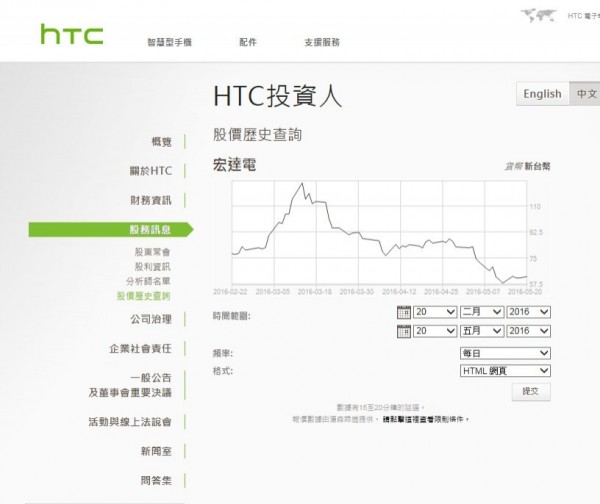Screen dimensions: 600x504
Task: Open 支援服務 in the top navigation
Action: click(322, 42)
